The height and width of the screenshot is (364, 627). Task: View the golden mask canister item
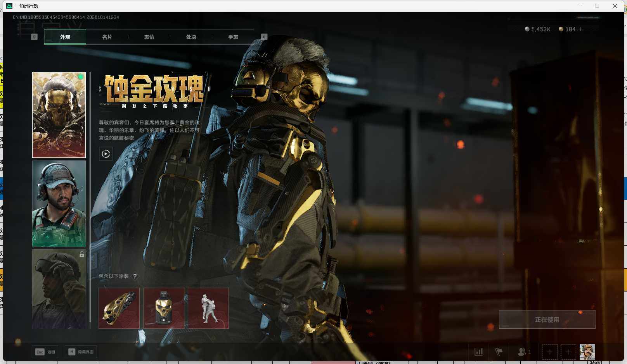point(164,308)
